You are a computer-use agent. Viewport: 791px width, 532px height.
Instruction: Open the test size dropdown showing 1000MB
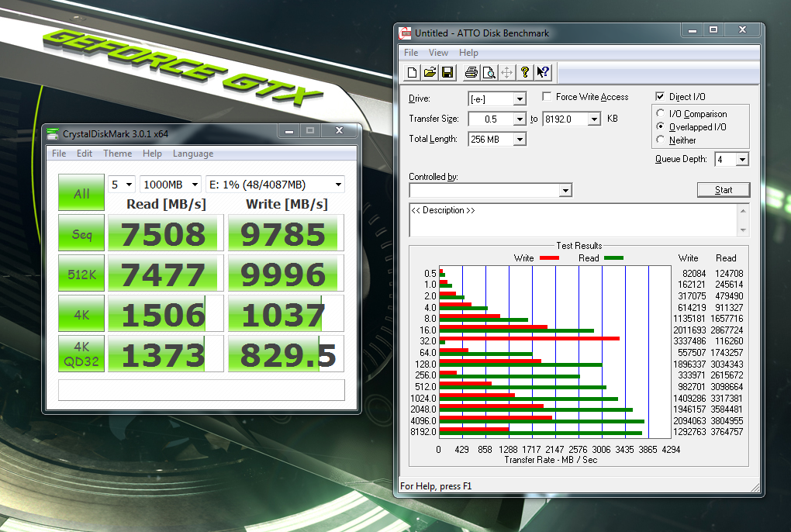tap(171, 185)
